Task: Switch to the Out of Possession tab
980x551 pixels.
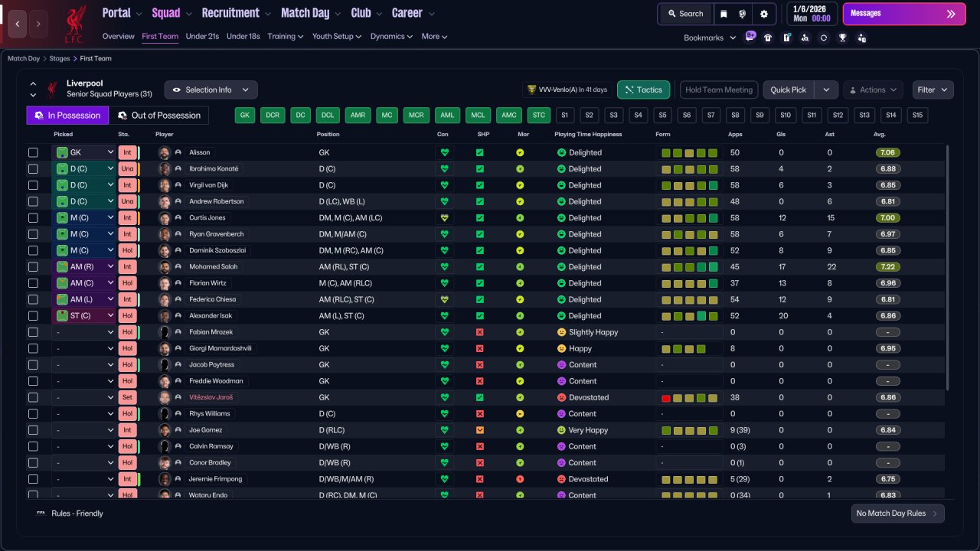Action: [159, 116]
